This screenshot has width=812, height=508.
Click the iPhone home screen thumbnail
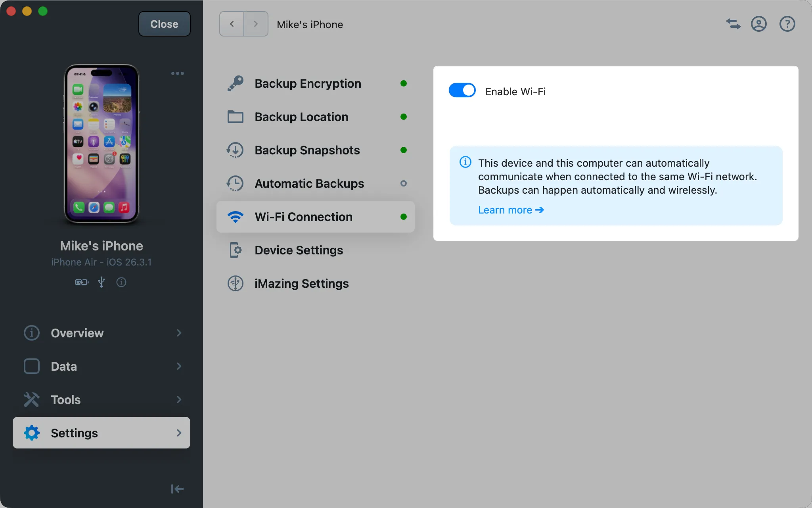tap(102, 145)
